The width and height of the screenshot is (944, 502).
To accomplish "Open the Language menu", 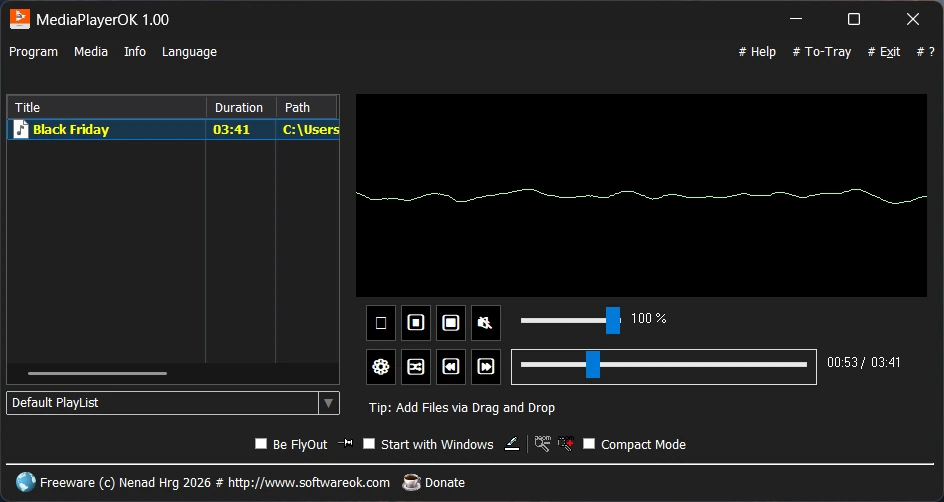I will (x=189, y=52).
